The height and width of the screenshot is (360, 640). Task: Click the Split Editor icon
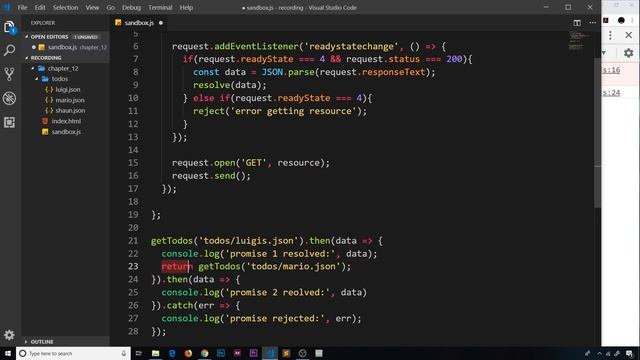pyautogui.click(x=577, y=23)
